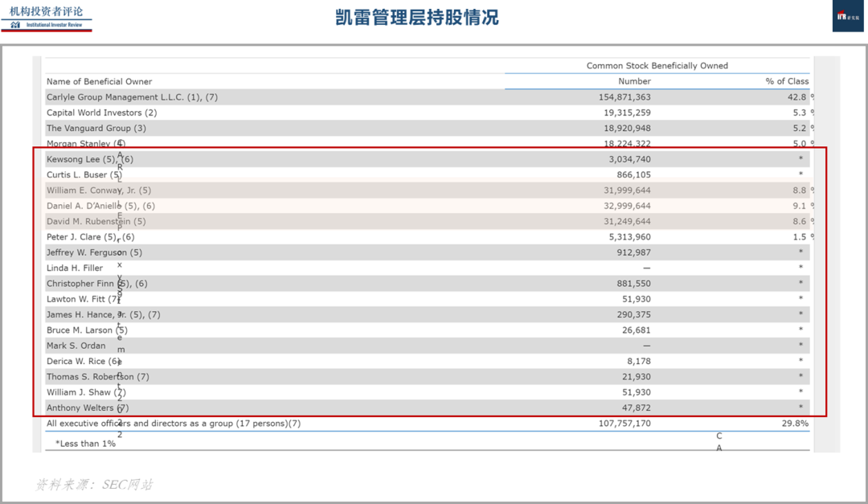This screenshot has height=504, width=868.
Task: Click the value 5,313,960
Action: coord(630,236)
